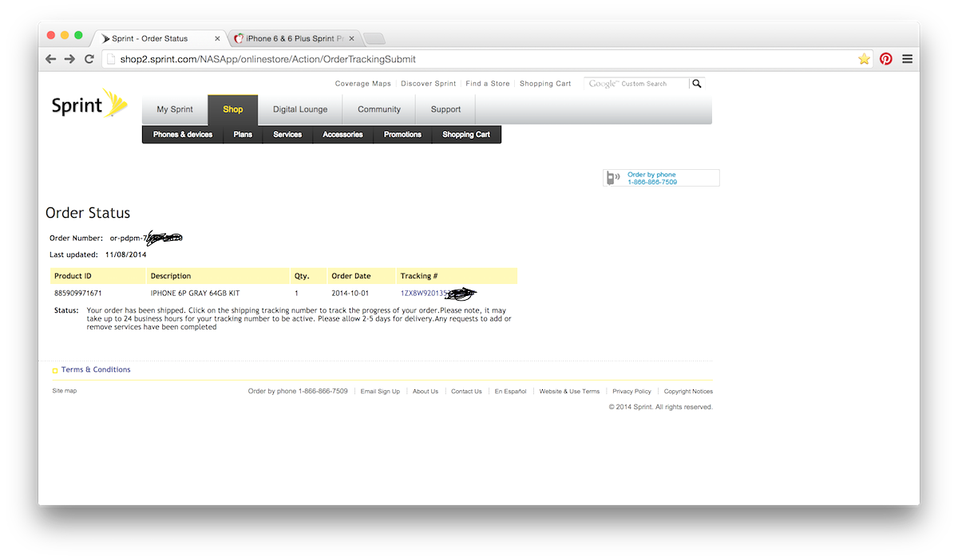
Task: Select the last updated date 11/08/2014
Action: tap(125, 255)
